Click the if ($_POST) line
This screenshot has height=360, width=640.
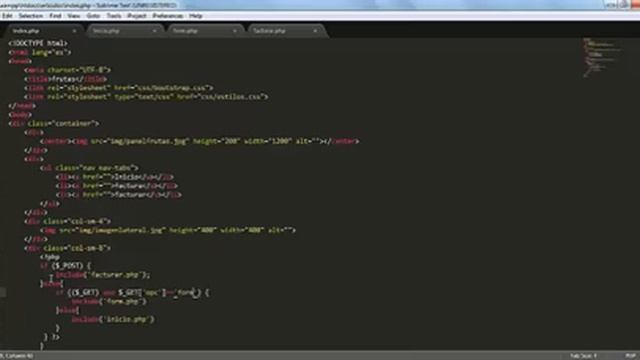tap(65, 266)
